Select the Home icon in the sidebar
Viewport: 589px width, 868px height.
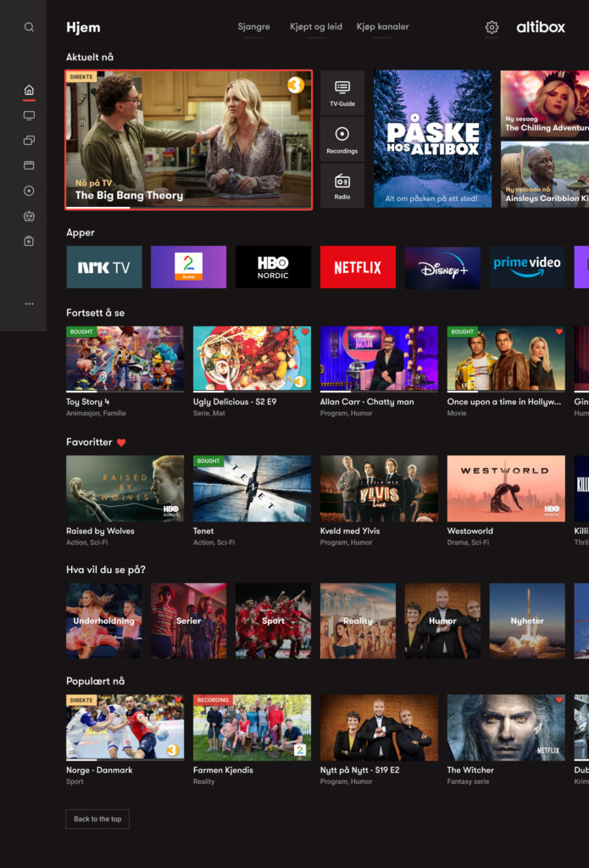click(29, 90)
